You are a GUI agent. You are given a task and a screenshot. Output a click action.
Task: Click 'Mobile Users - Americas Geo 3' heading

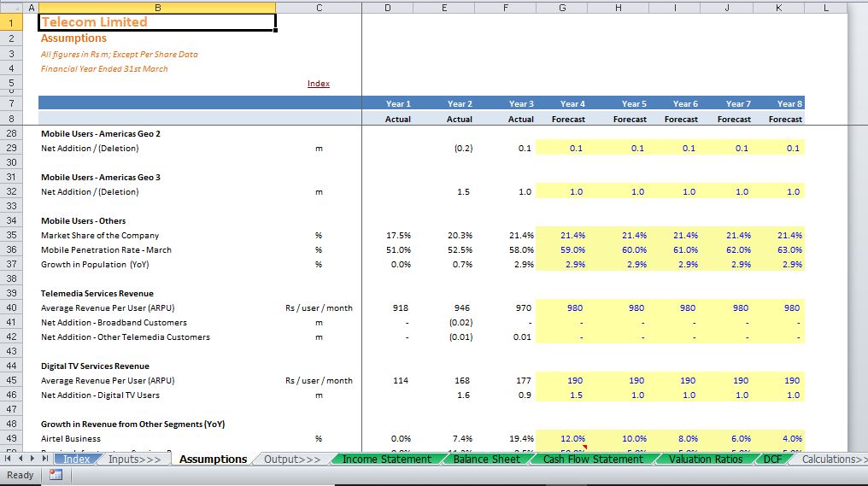click(x=101, y=178)
